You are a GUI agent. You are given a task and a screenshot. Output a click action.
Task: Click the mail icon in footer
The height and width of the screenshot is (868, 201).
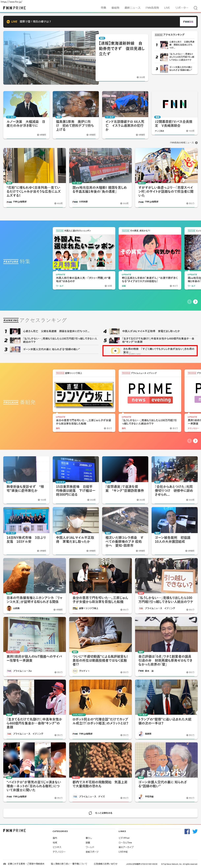(5, 864)
